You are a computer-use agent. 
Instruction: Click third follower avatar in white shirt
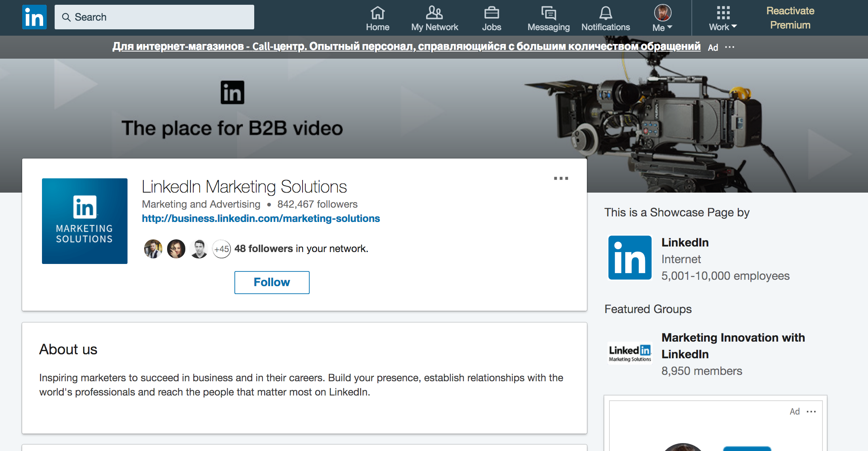tap(199, 249)
